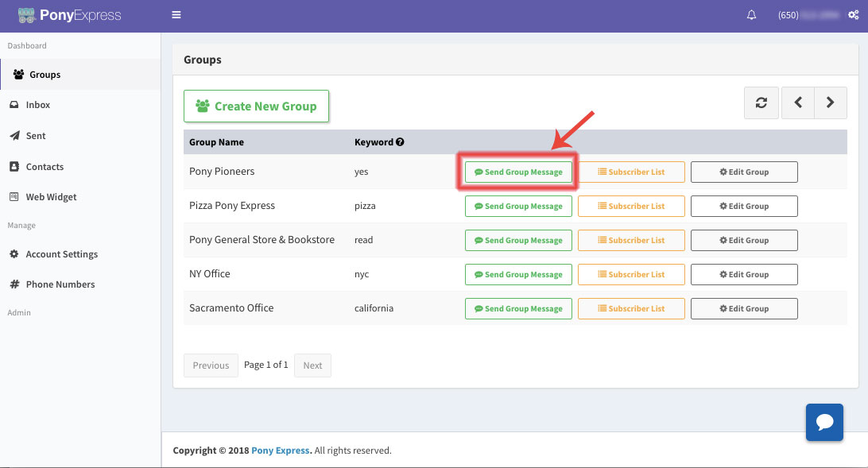Open Inbox in the sidebar

click(x=80, y=105)
